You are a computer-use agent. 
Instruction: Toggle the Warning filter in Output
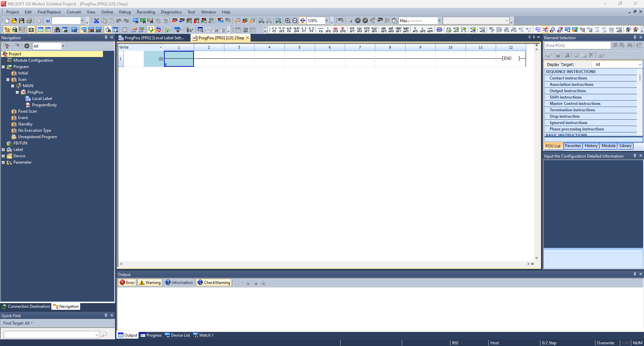150,283
